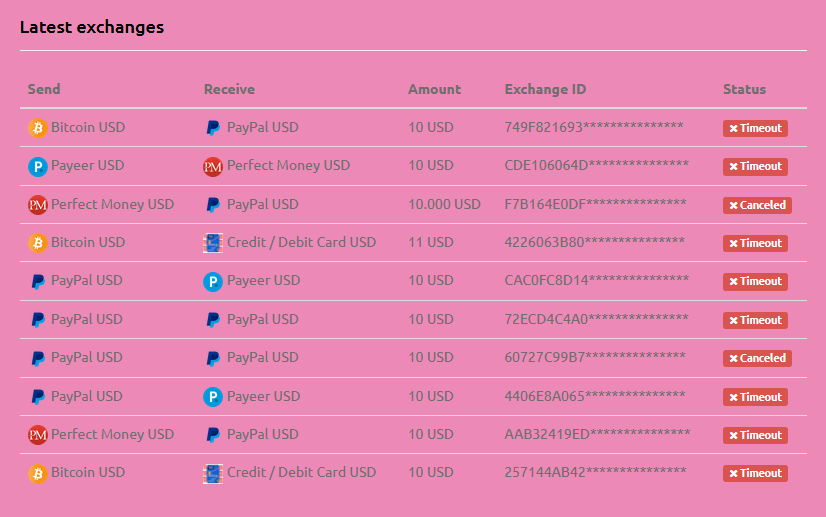
Task: Click Timeout badge for exchange 749F821693
Action: (755, 128)
